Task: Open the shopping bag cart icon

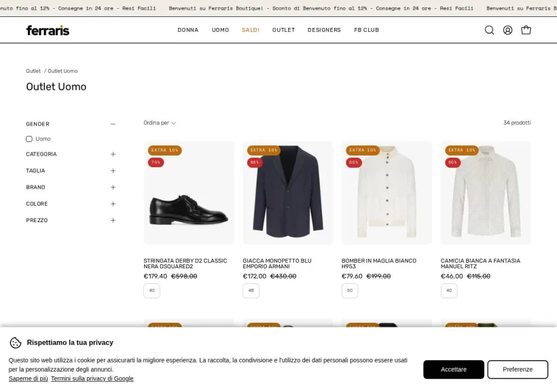Action: coord(526,30)
